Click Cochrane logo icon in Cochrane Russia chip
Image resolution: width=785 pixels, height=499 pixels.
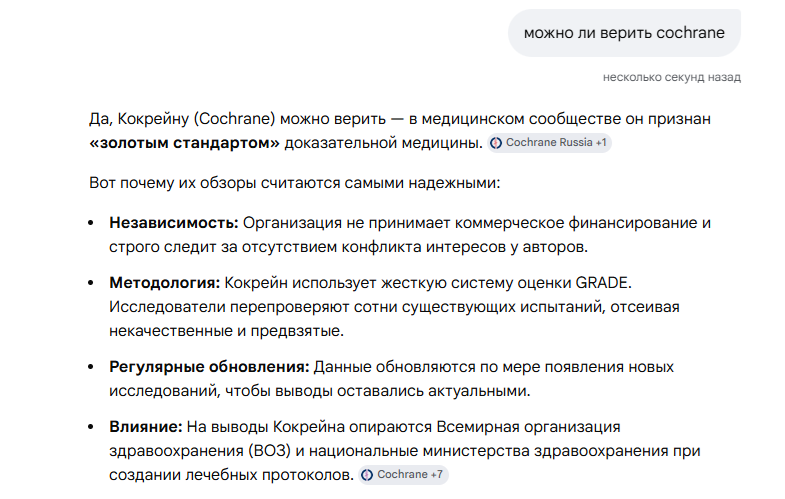pos(496,143)
